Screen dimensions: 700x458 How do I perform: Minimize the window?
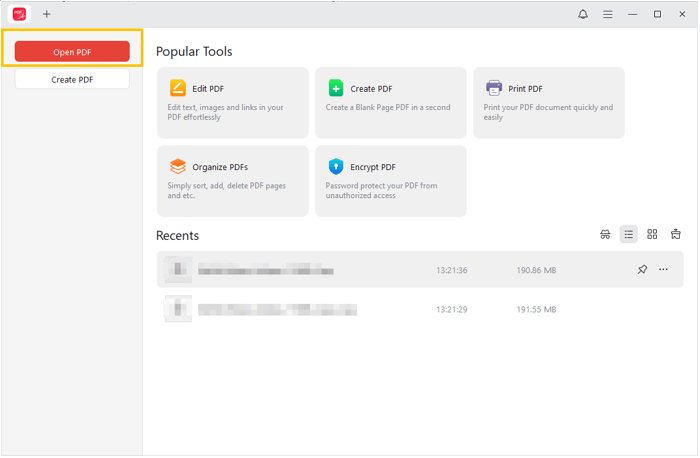633,14
